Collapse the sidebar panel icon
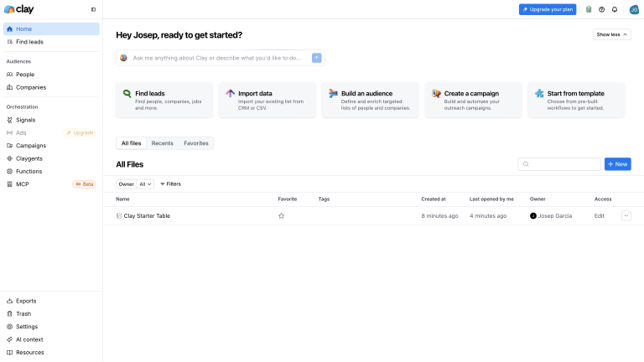644x362 pixels. [93, 9]
